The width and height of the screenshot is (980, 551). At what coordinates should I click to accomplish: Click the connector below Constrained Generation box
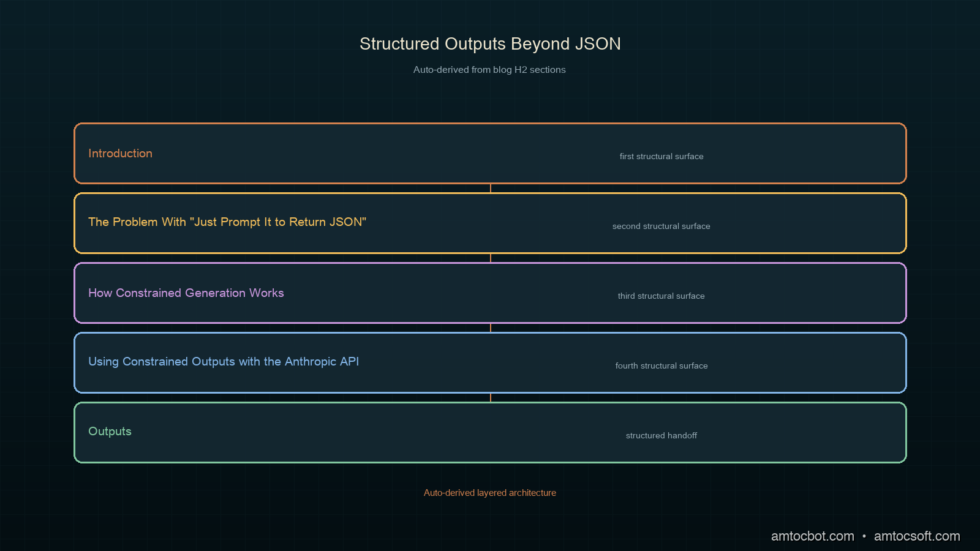pyautogui.click(x=491, y=328)
